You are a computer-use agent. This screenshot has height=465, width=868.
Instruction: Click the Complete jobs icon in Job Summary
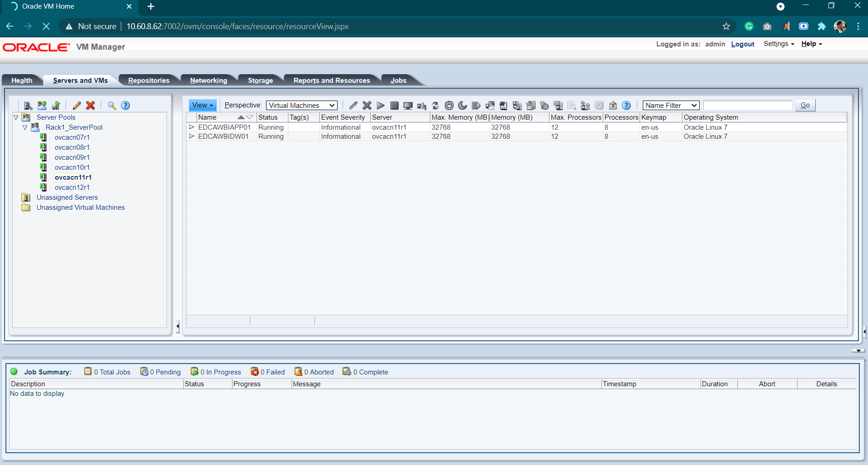click(x=347, y=372)
